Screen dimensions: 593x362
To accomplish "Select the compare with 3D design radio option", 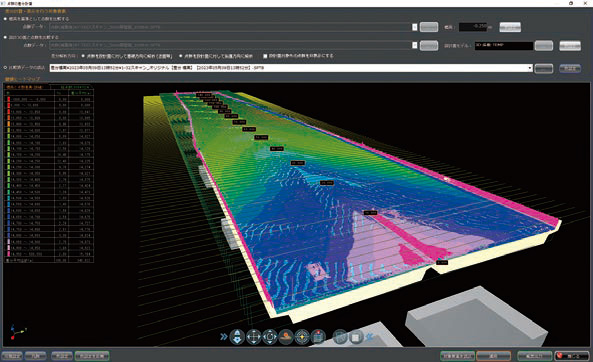I will [5, 37].
